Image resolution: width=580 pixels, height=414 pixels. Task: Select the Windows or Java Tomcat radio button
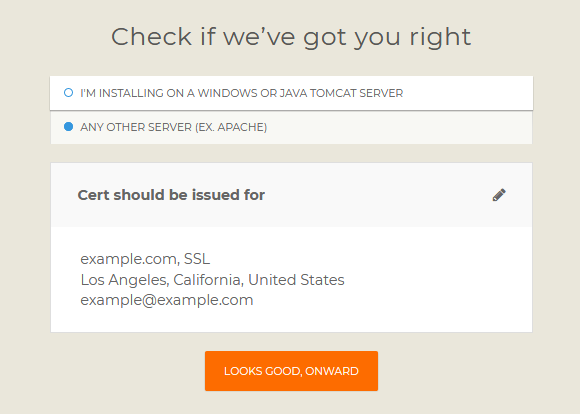coord(68,92)
